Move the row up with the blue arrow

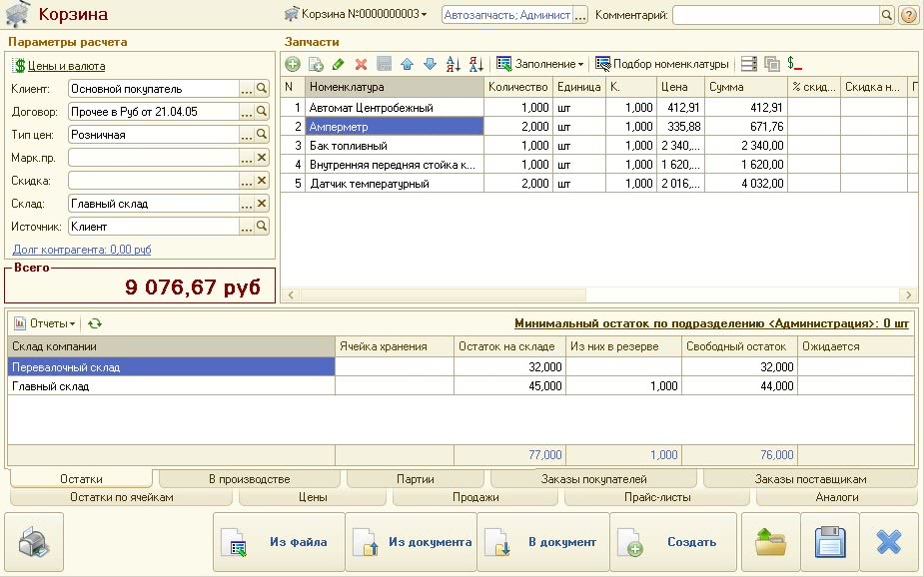click(x=408, y=64)
